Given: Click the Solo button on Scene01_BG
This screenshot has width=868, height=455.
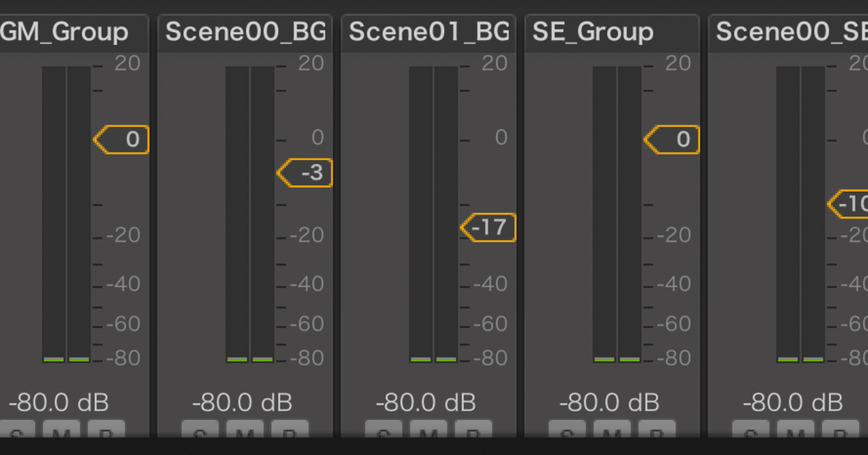Looking at the screenshot, I should (x=384, y=435).
